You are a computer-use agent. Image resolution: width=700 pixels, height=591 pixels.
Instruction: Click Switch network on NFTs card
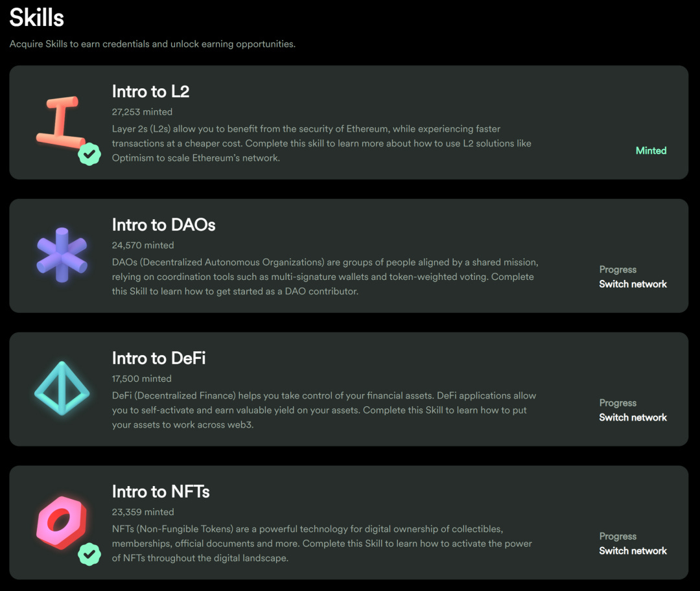point(633,551)
